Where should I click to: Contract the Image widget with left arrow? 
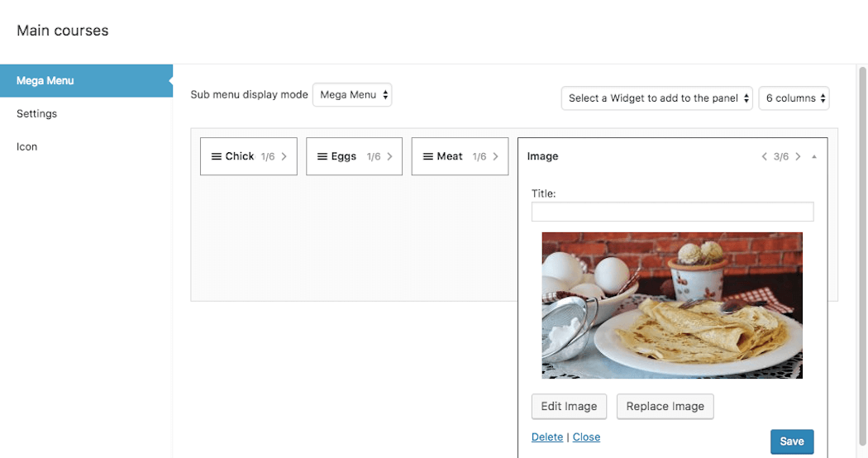[x=765, y=157]
